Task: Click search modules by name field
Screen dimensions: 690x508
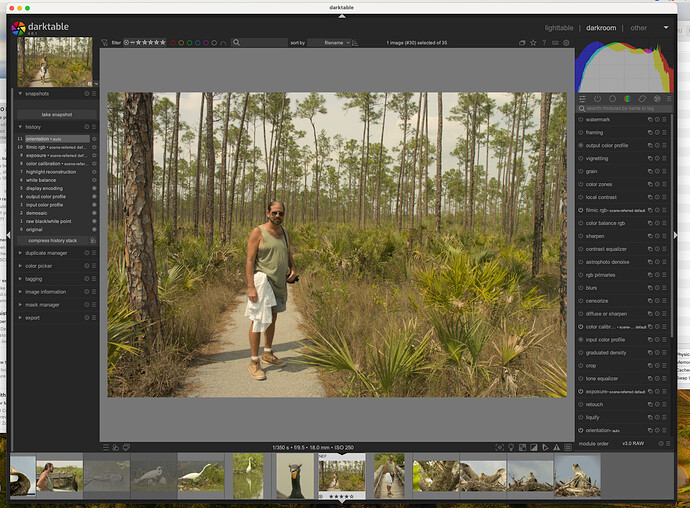Action: (x=625, y=108)
